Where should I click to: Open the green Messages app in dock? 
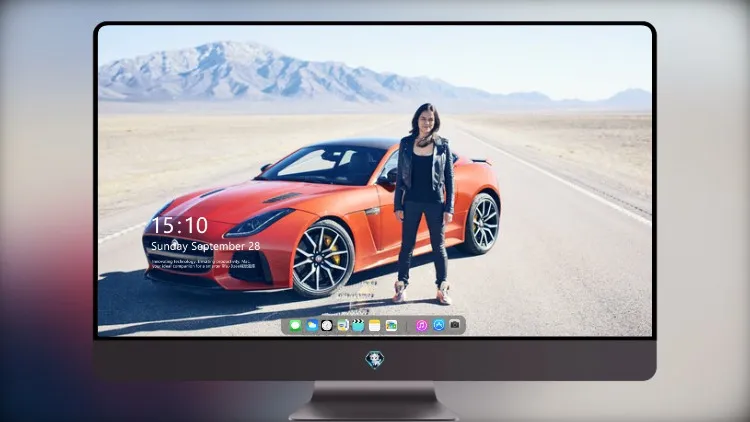tap(295, 325)
